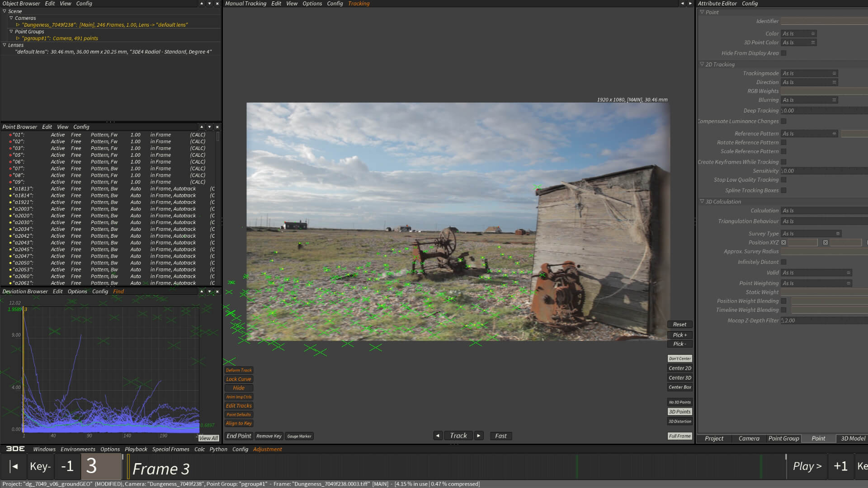Screen dimensions: 868x488
Task: Switch to the Camera tab
Action: coord(749,438)
